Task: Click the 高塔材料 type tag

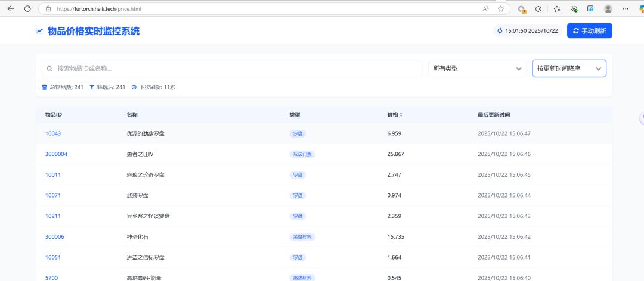Action: 302,277
